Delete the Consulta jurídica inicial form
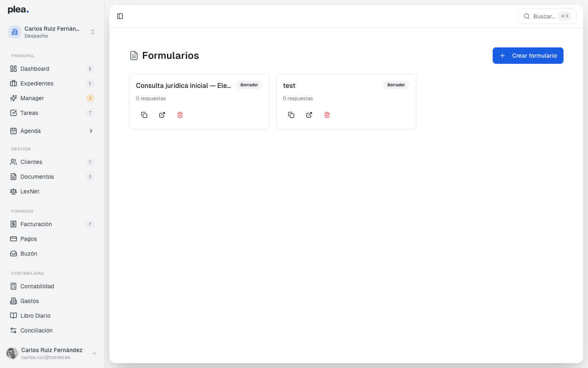 (x=180, y=115)
